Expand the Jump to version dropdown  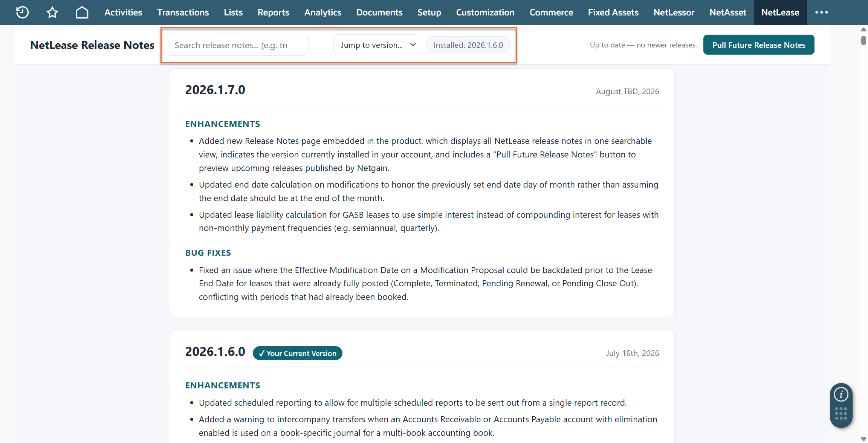point(376,45)
